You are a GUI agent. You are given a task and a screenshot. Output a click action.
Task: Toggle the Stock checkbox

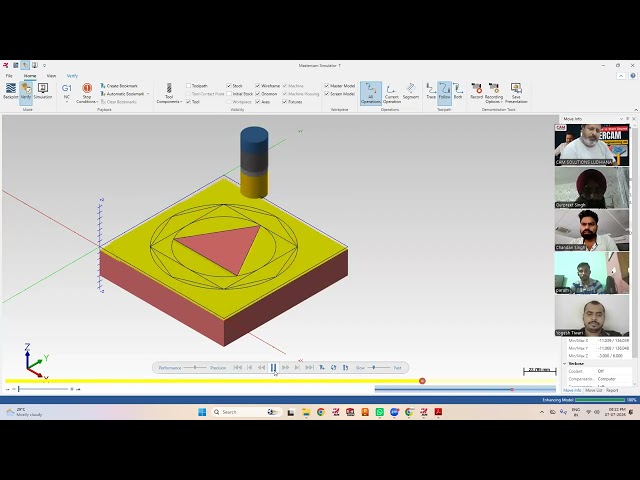pos(229,86)
